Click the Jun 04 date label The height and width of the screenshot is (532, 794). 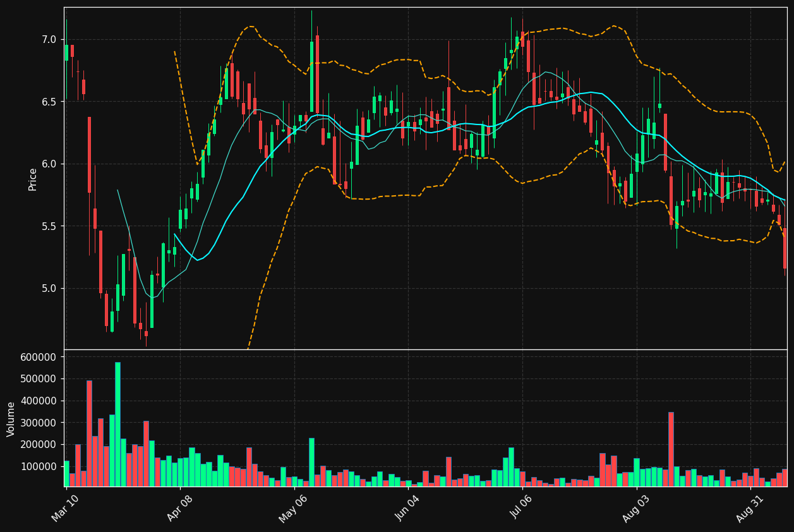pos(408,507)
